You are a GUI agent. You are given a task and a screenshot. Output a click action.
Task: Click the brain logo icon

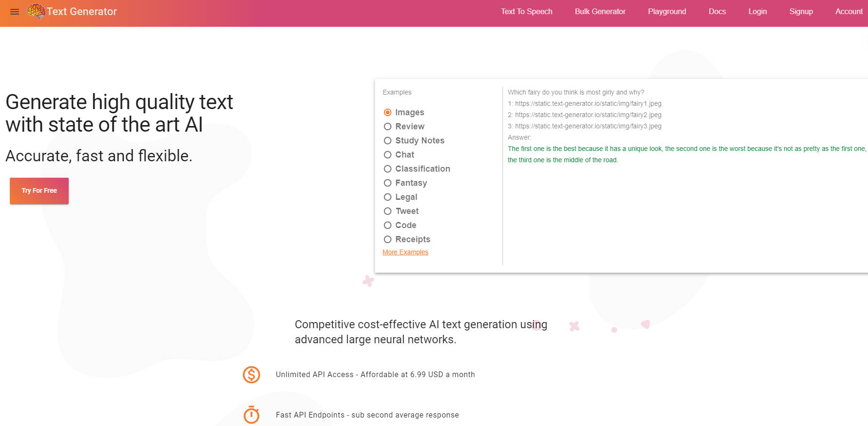click(x=36, y=11)
